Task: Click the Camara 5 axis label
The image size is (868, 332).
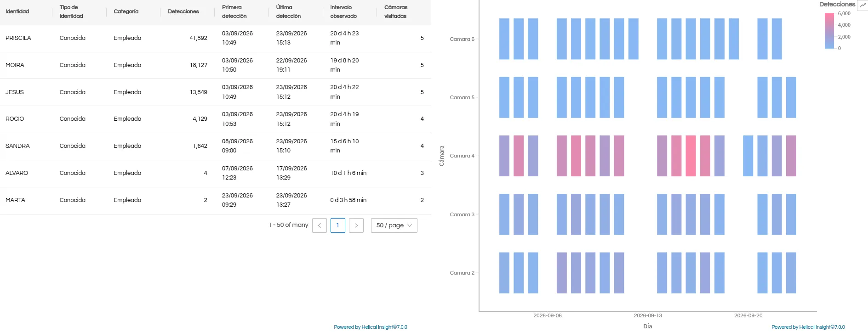Action: click(462, 97)
